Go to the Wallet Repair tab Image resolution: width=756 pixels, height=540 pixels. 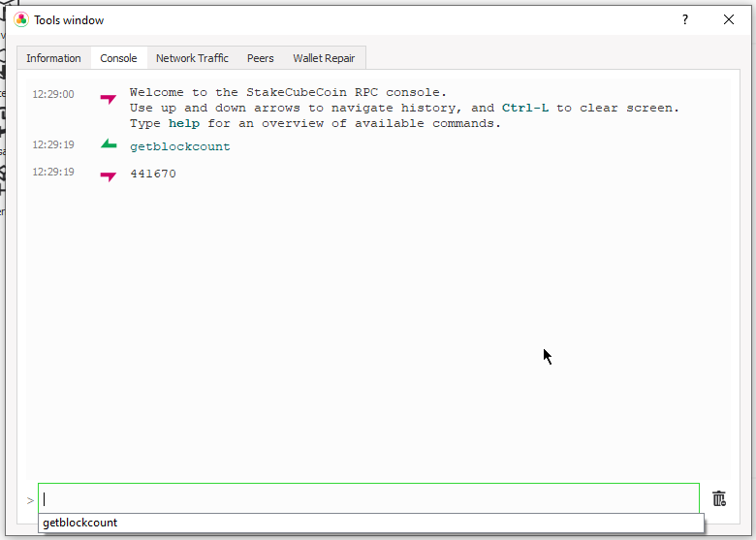pos(324,58)
